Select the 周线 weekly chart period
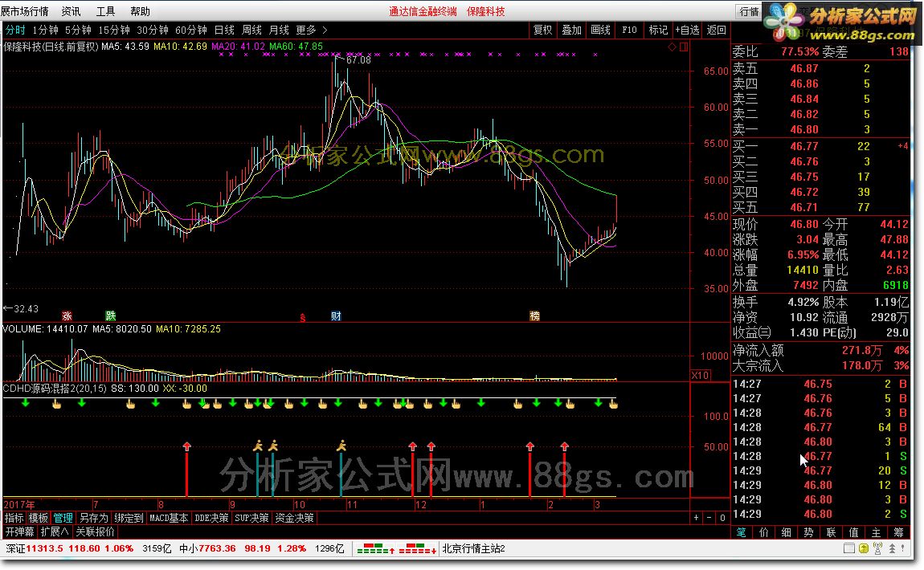This screenshot has width=924, height=570. click(251, 30)
